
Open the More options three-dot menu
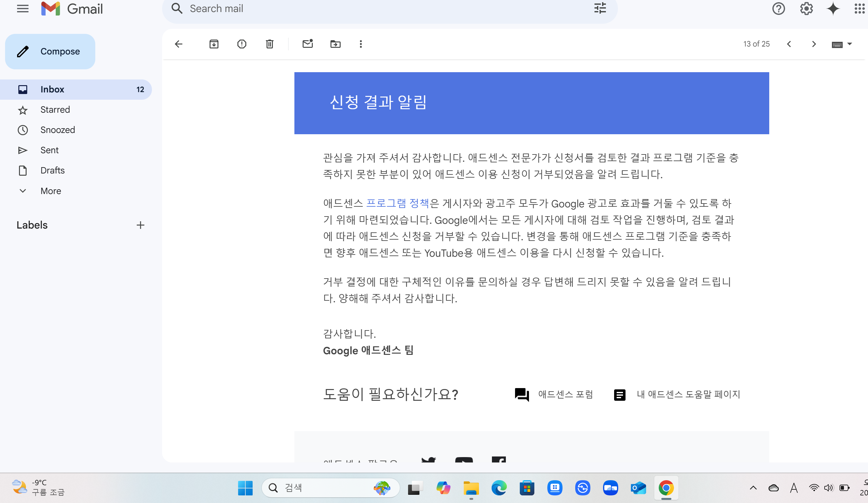pos(361,44)
